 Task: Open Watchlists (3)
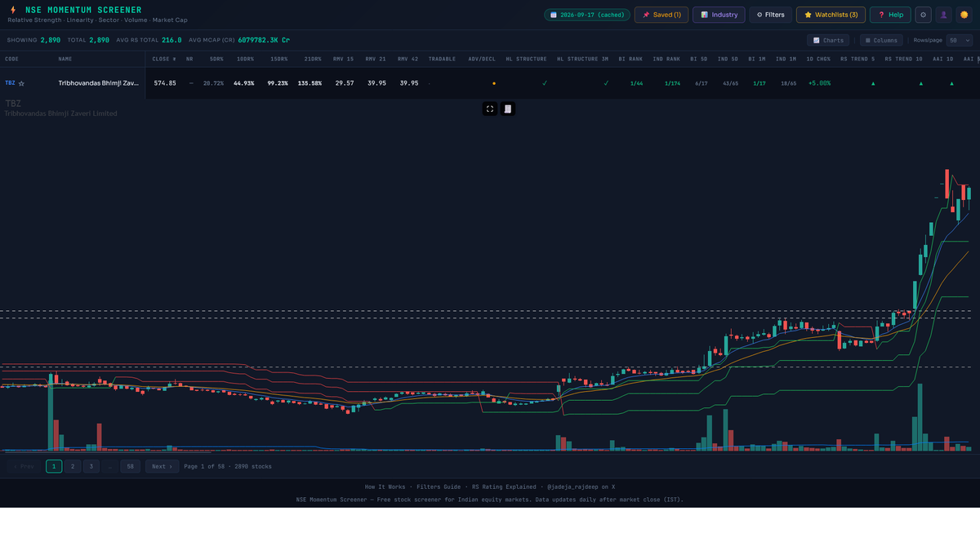831,15
